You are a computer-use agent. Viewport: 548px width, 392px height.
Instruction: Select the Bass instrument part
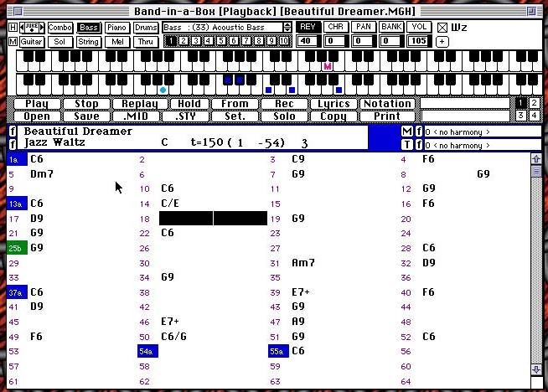pyautogui.click(x=89, y=28)
